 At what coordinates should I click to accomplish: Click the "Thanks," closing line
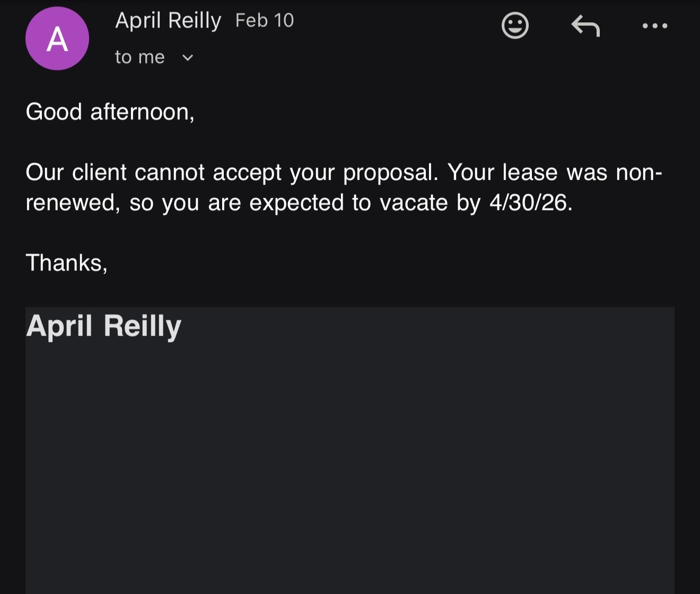[x=66, y=263]
